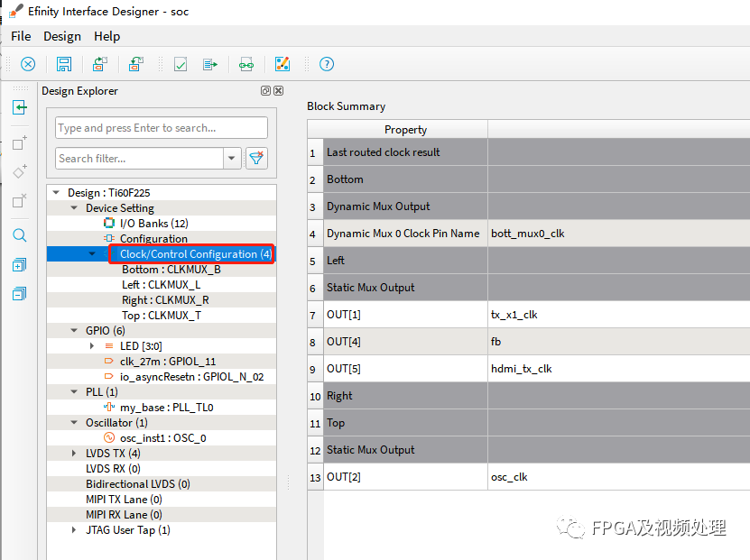Click the Generate constraint files icon
The height and width of the screenshot is (560, 750).
click(x=210, y=64)
